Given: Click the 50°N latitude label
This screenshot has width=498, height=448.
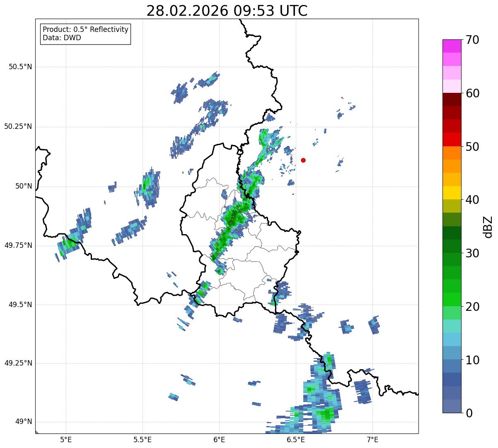Looking at the screenshot, I should [24, 186].
